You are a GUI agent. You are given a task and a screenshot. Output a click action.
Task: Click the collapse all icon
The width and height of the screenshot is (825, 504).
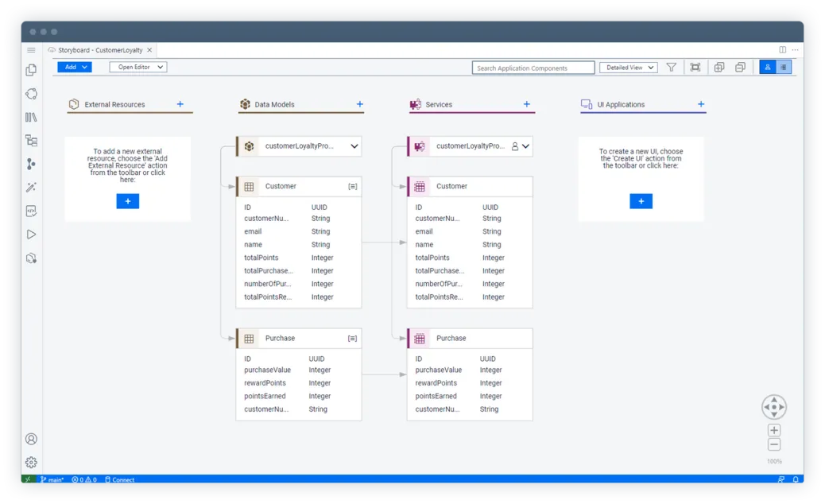(x=740, y=68)
